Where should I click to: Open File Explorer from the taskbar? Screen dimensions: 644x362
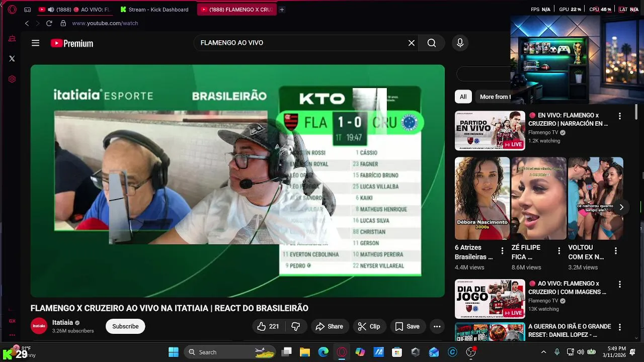pos(305,352)
